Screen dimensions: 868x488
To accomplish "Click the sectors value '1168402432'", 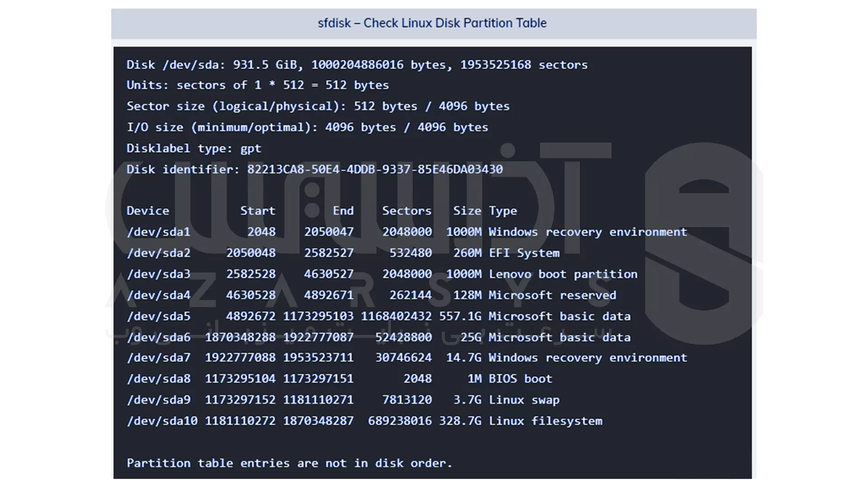I will point(396,316).
